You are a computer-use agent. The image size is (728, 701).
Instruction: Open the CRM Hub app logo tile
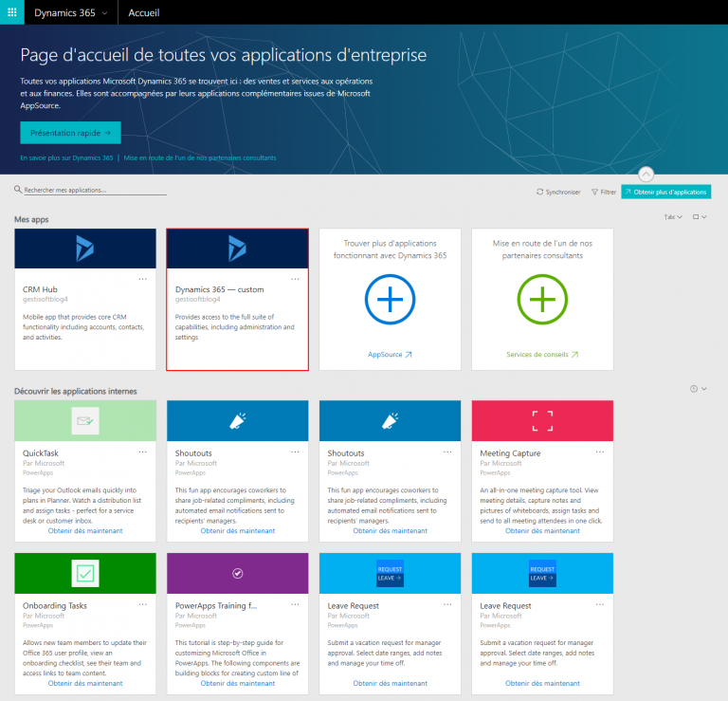pyautogui.click(x=85, y=249)
